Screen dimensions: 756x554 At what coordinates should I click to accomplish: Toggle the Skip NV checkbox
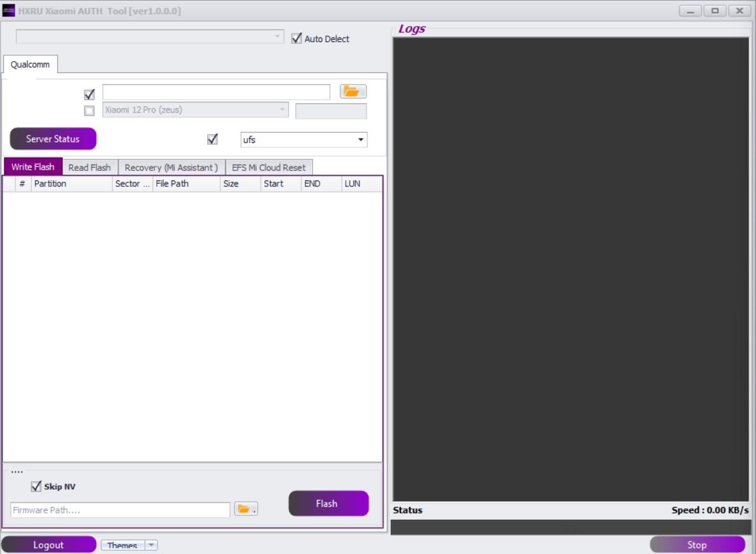[x=36, y=487]
